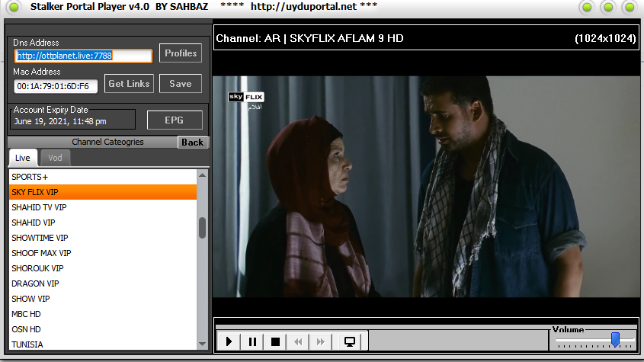Select the SHOROUK VIP category
This screenshot has height=362, width=644.
[103, 268]
